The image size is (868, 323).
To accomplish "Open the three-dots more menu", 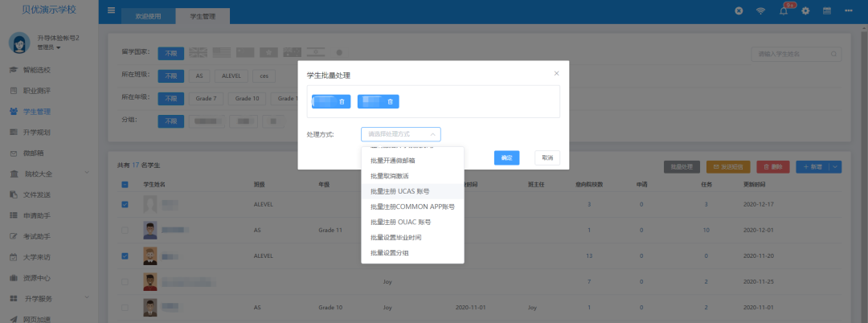I will tap(849, 11).
